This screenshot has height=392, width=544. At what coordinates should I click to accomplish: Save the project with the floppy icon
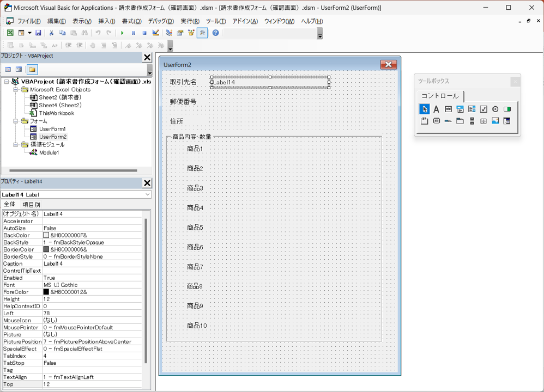point(38,33)
